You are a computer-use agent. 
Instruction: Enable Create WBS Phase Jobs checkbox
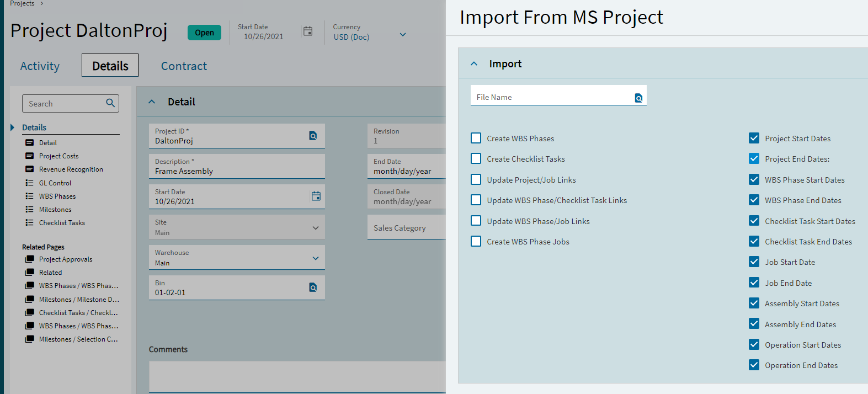(476, 241)
